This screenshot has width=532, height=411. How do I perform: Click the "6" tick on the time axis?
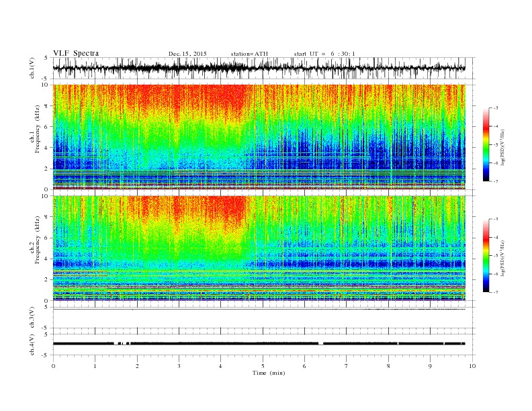(305, 366)
